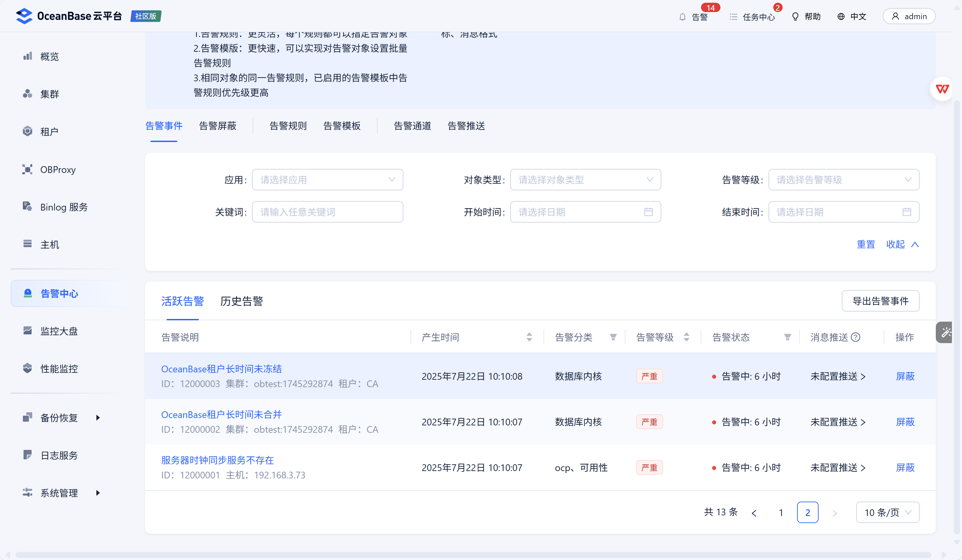Viewport: 962px width, 560px height.
Task: Click 屏蔽 for alarm ID 12000002
Action: coord(905,422)
